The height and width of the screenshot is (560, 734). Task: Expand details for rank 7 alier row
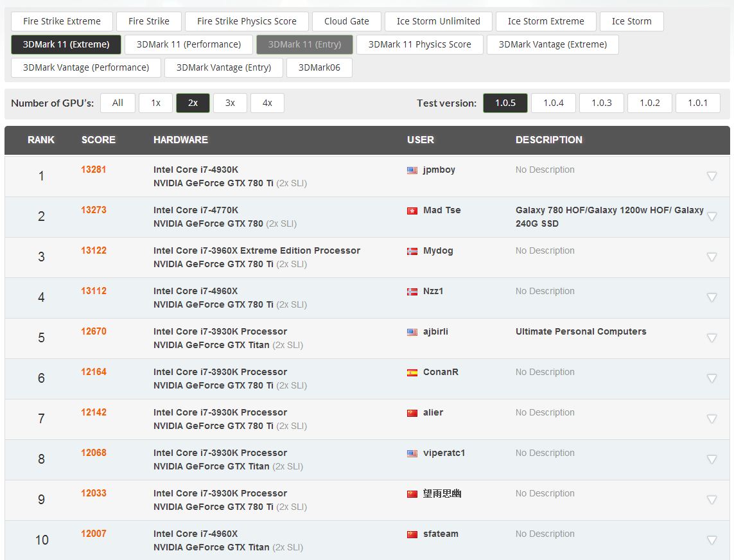pyautogui.click(x=712, y=419)
